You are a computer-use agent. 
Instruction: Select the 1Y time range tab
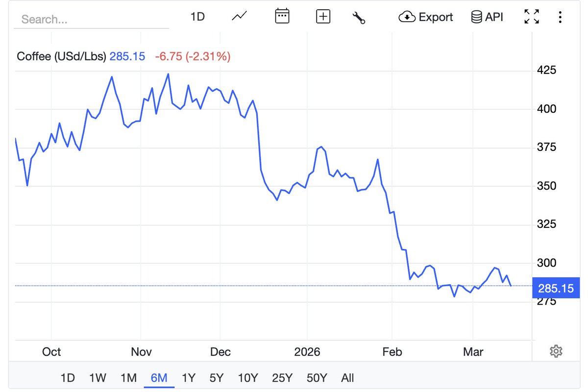[189, 378]
